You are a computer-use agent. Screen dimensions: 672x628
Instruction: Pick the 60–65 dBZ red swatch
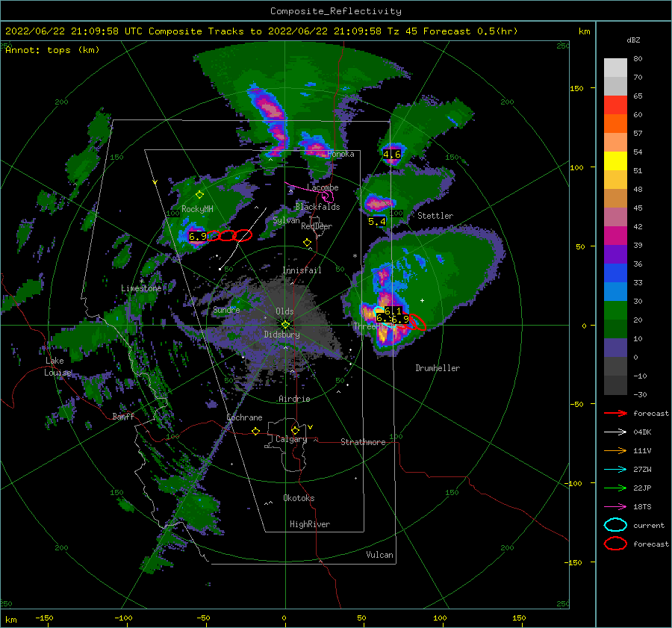click(615, 105)
